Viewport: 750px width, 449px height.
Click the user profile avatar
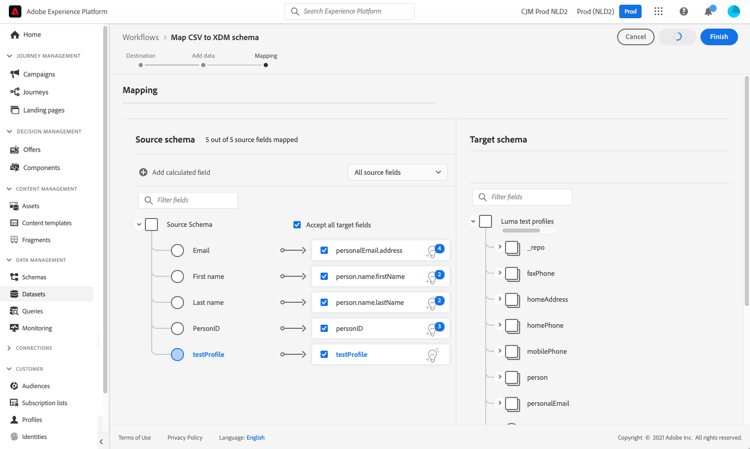tap(733, 12)
